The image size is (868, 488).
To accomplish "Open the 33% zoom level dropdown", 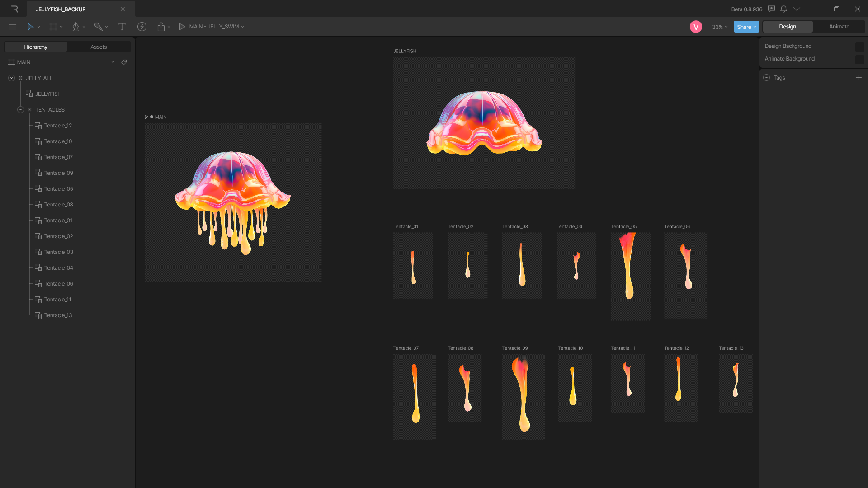I will pyautogui.click(x=719, y=27).
